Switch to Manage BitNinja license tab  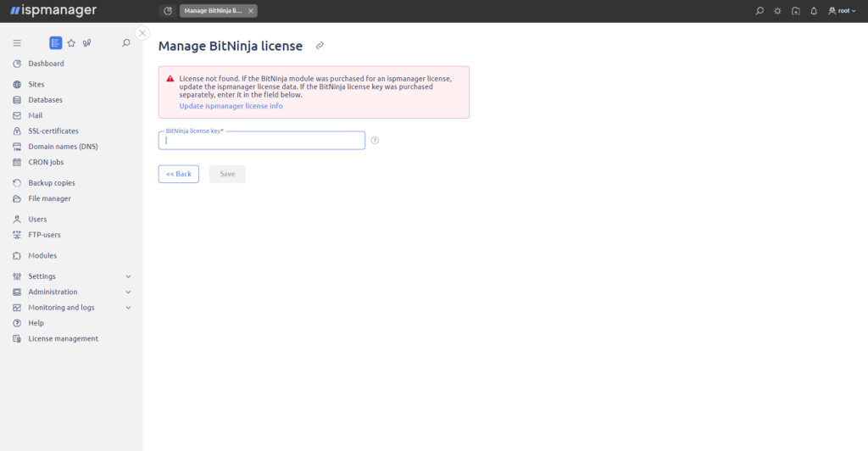(213, 10)
